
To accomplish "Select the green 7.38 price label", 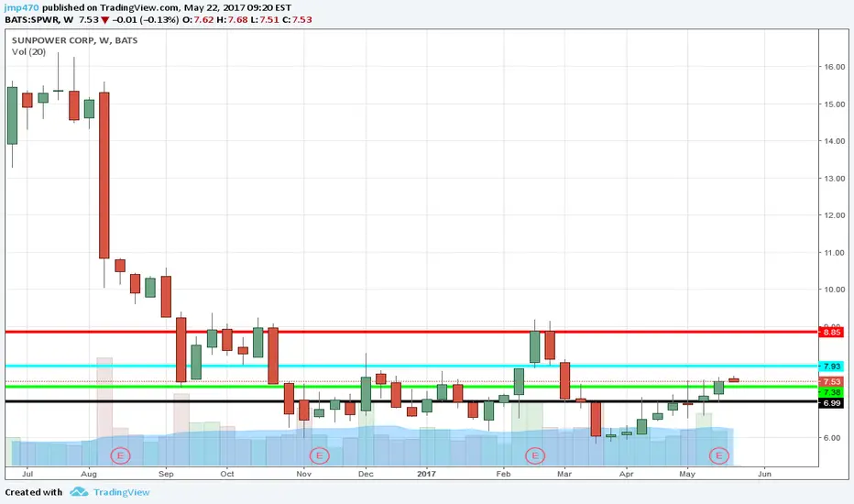I will click(831, 392).
